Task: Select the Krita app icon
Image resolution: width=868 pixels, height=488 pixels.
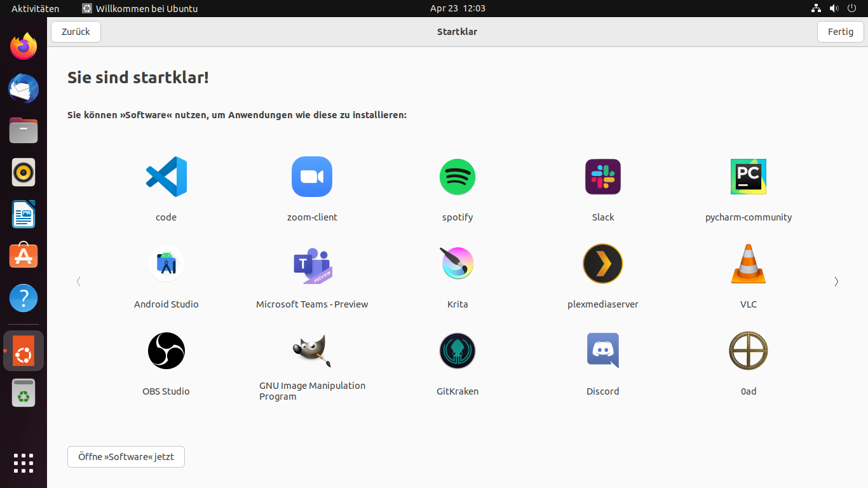Action: [x=458, y=263]
